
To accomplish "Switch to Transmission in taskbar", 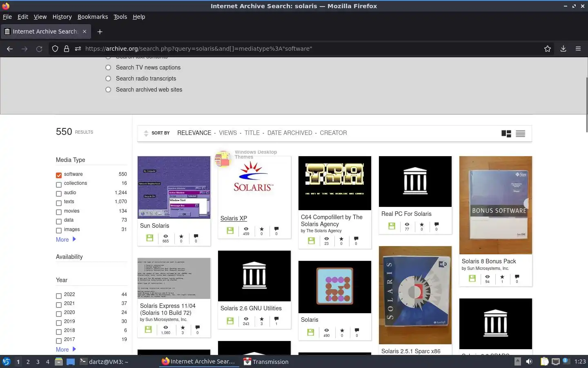I will [x=266, y=361].
